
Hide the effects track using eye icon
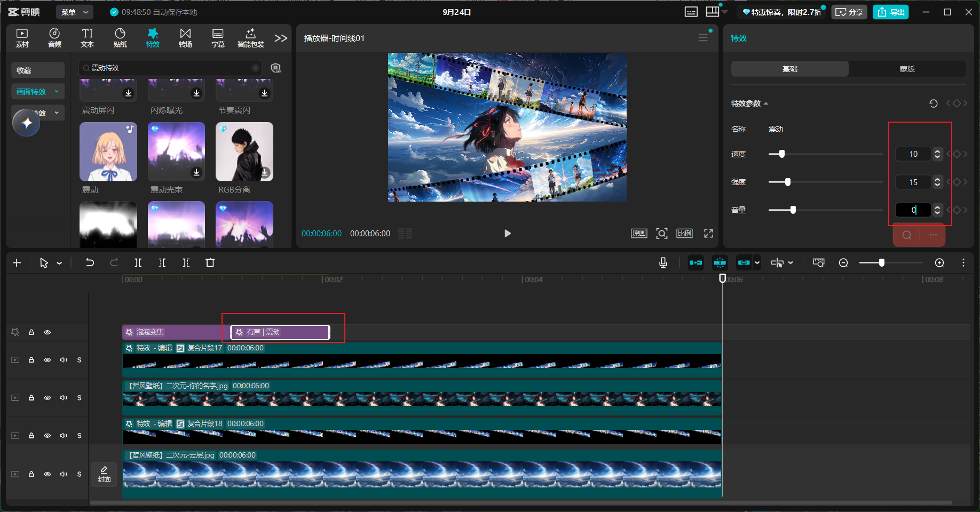(48, 332)
